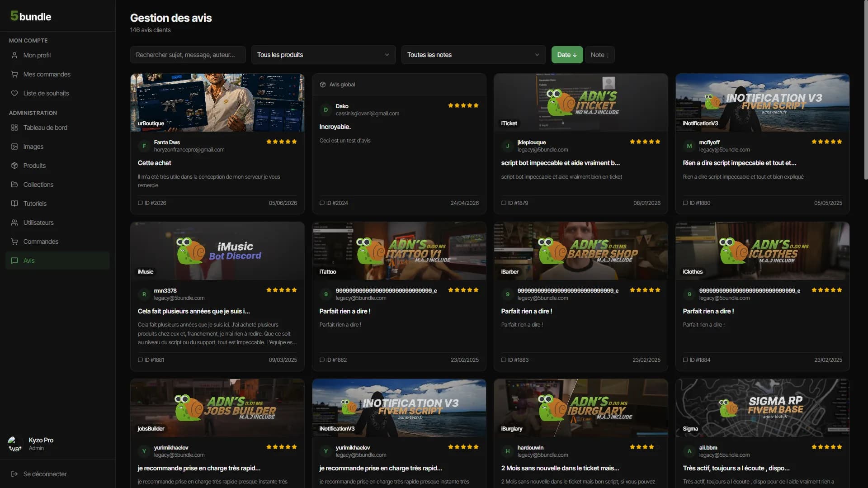Focus the search reviews input field
868x488 pixels.
pos(188,55)
